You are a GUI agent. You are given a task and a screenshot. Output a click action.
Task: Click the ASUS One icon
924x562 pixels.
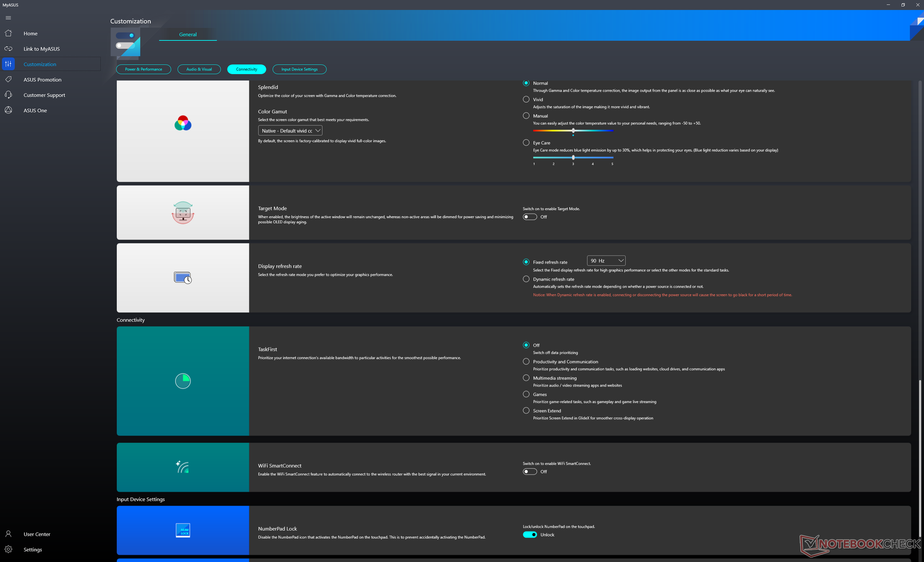click(8, 110)
